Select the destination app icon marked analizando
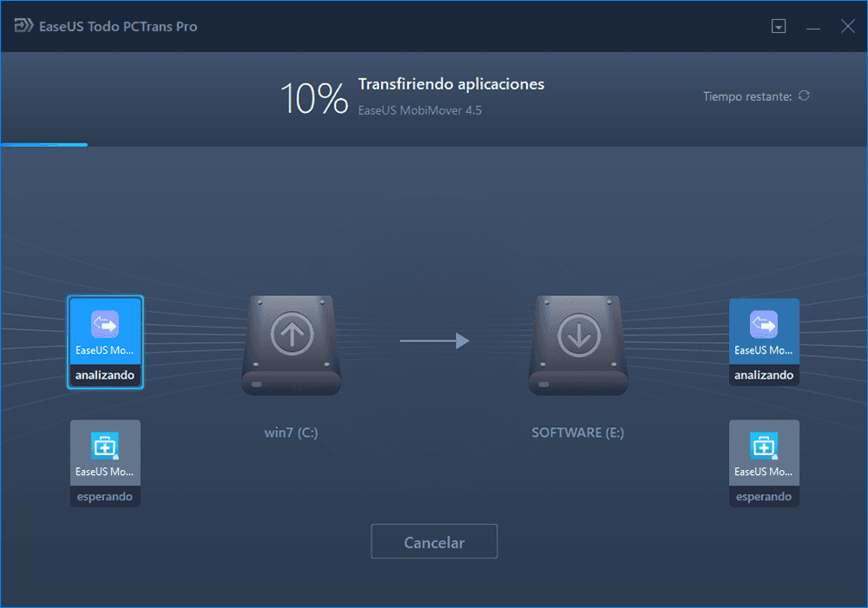868x608 pixels. point(763,324)
